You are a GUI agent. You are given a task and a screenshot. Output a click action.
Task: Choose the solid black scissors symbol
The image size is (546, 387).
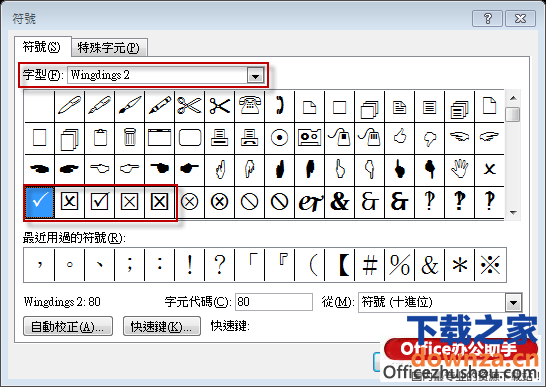(219, 106)
